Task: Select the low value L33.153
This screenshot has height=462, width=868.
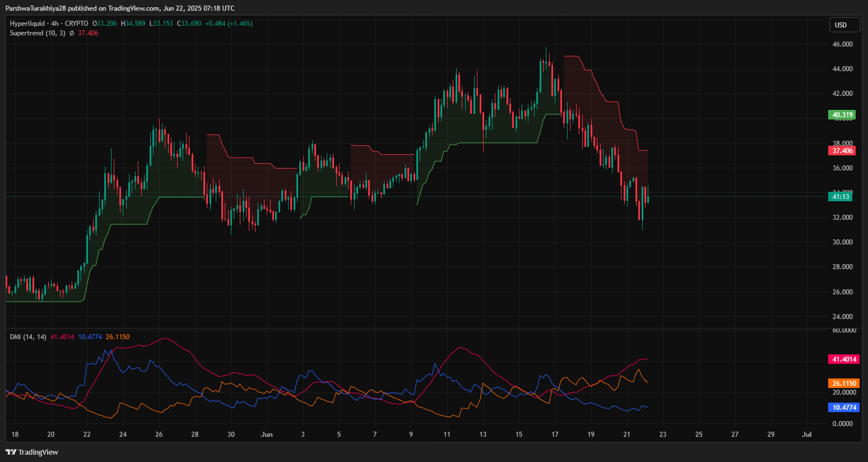Action: (x=161, y=24)
